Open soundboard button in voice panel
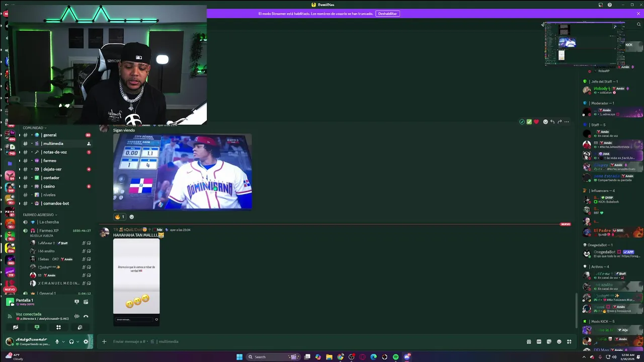Screen dimensions: 644x362 tap(79, 327)
